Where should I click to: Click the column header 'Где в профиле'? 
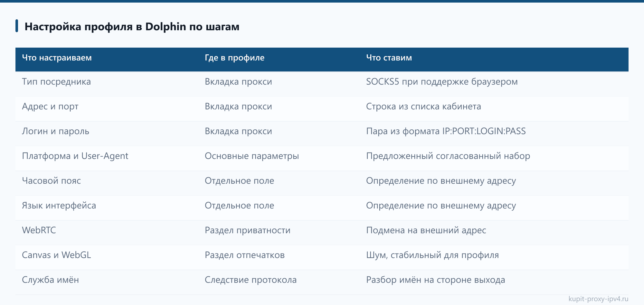234,58
